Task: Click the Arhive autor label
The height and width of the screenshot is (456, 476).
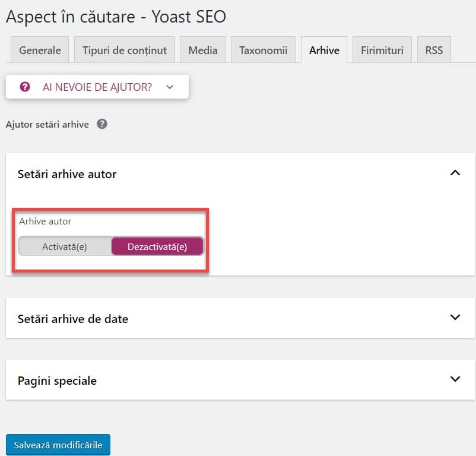Action: coord(45,221)
